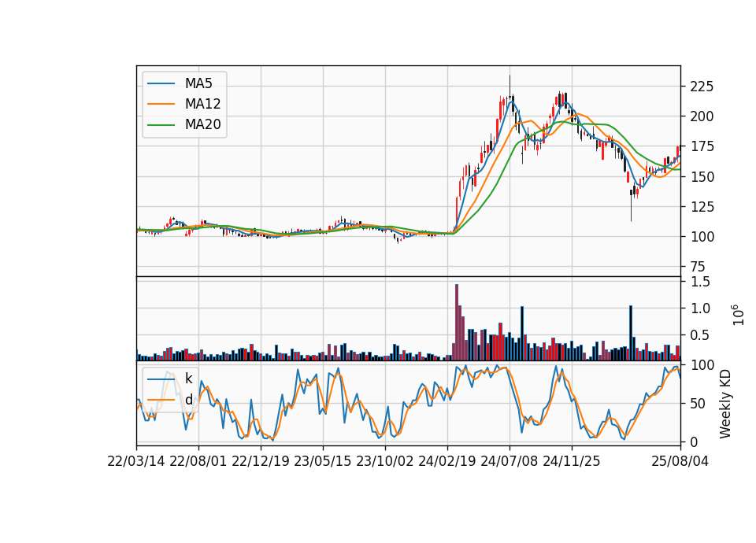
Task: Click the 23/10/02 date axis label
Action: pos(385,461)
